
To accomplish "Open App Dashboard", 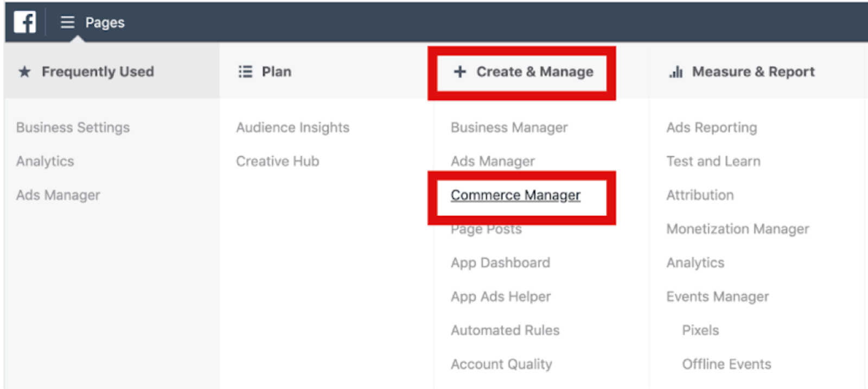I will click(x=500, y=263).
